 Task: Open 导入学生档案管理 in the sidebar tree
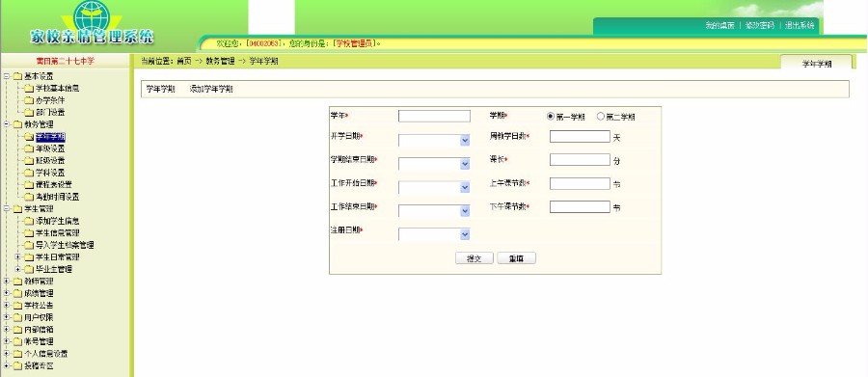[x=65, y=245]
